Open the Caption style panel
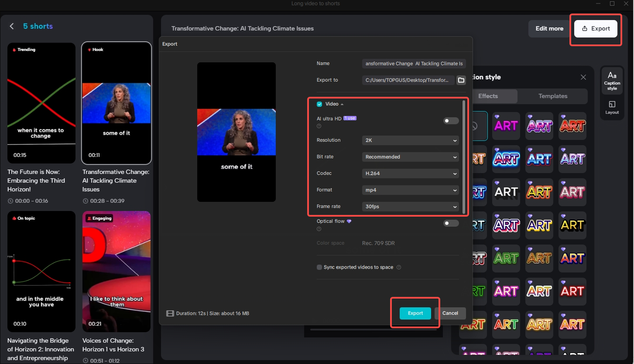 pos(612,81)
